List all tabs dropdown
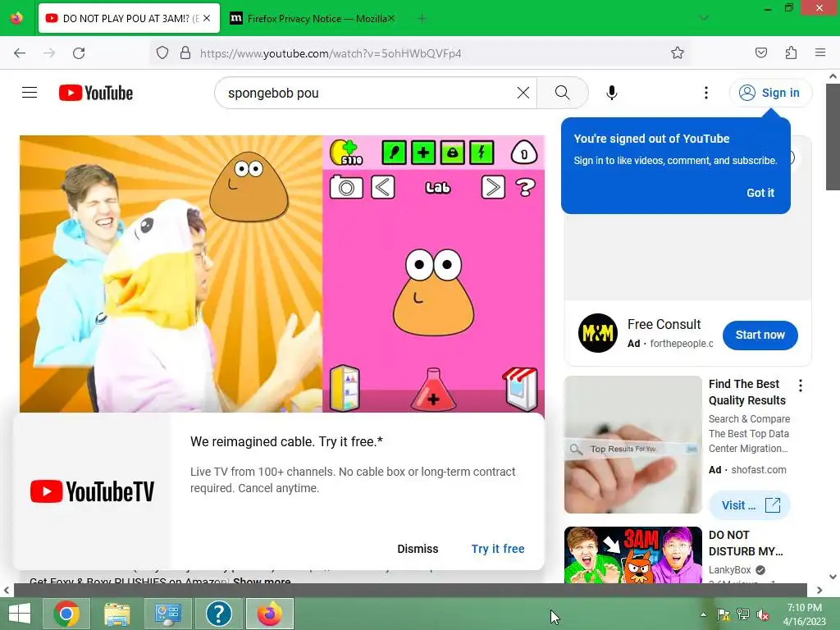Screen dimensions: 840x630 coord(703,18)
